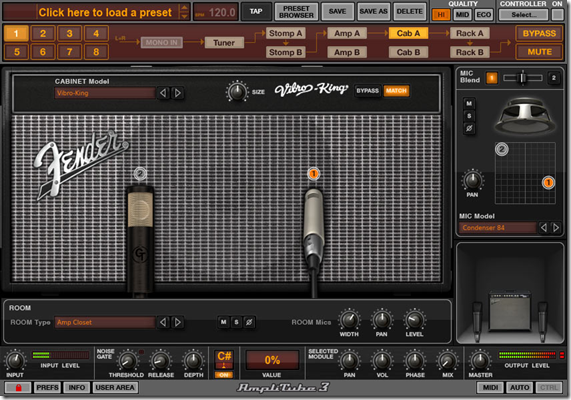Toggle cabinet MATCH button

coord(396,91)
